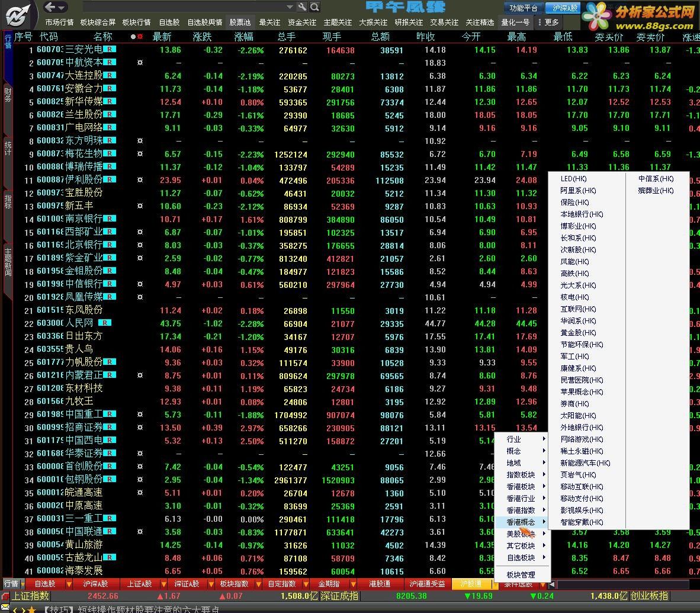Click the application logo icon at top-left
The image size is (700, 613).
[x=18, y=15]
